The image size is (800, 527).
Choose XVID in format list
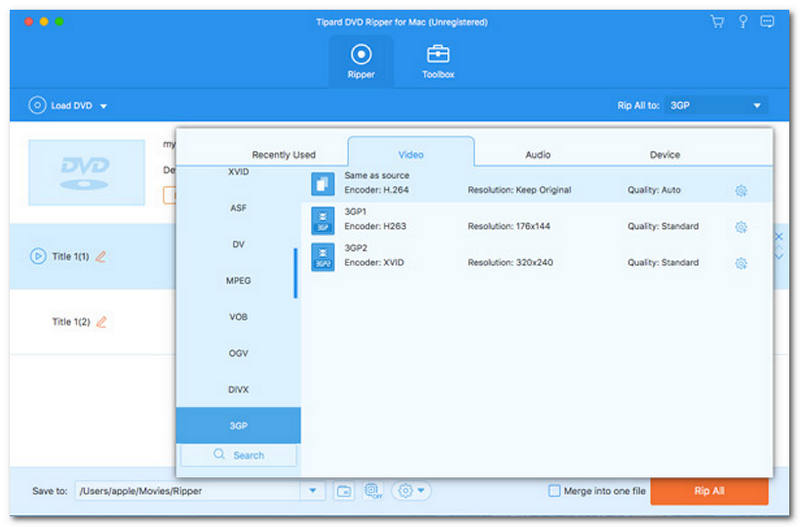pos(238,172)
